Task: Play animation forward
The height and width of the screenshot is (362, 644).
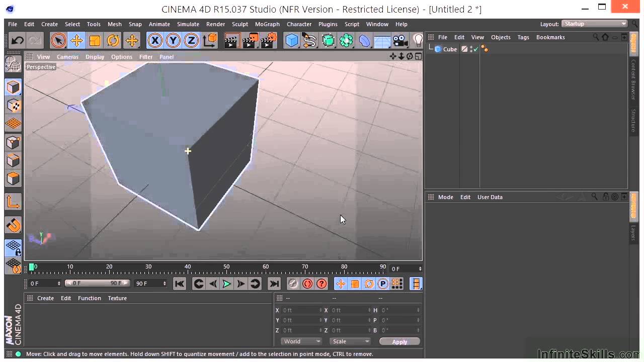Action: coord(227,284)
